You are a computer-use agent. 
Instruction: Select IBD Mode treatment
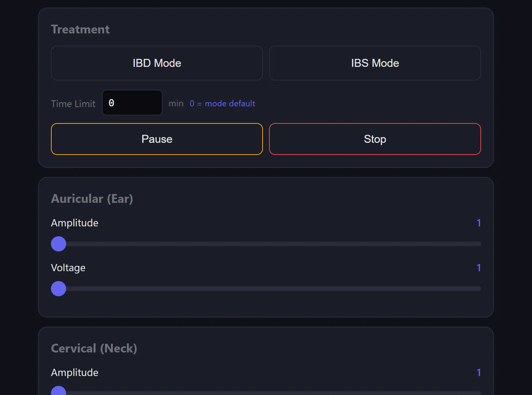(157, 63)
